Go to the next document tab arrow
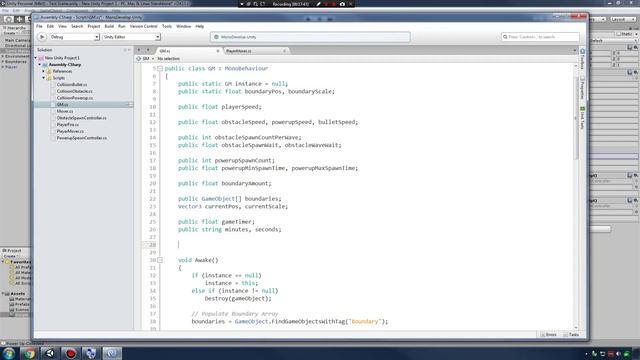The height and width of the screenshot is (360, 640). point(148,50)
